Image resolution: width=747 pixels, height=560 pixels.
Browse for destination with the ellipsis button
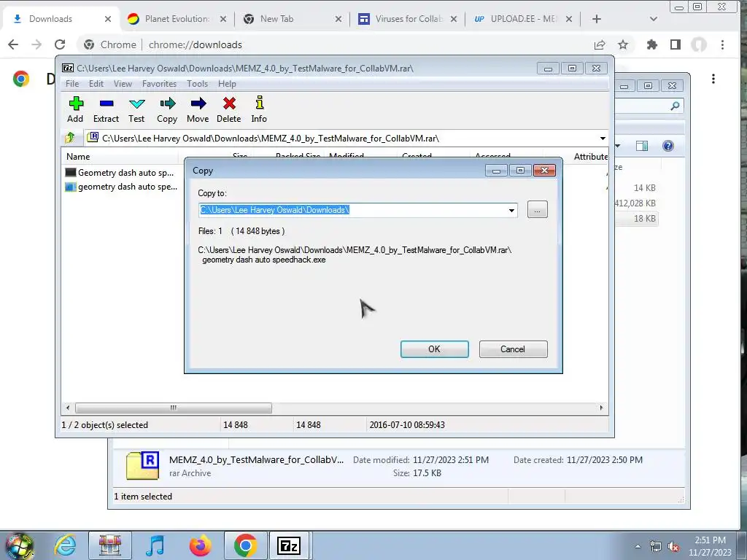pyautogui.click(x=538, y=209)
